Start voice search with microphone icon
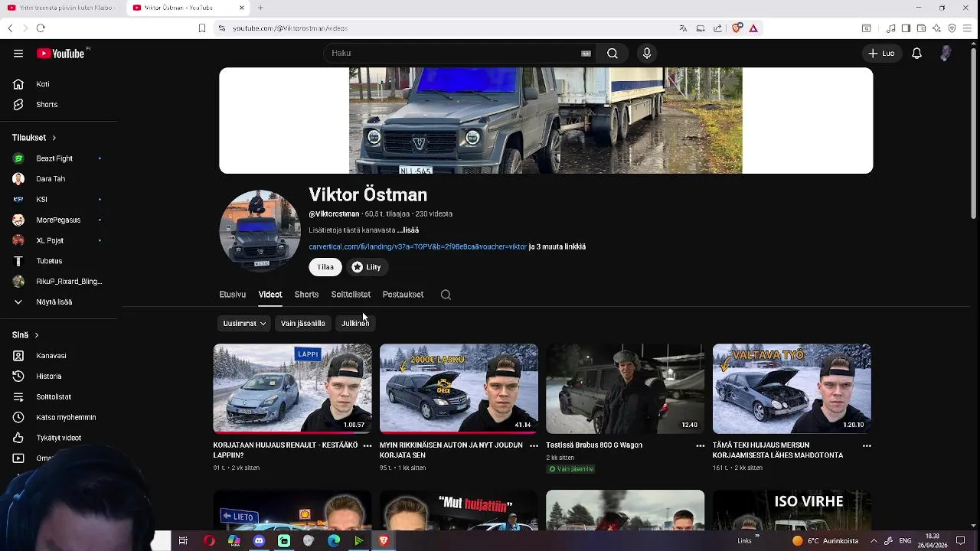The width and height of the screenshot is (980, 551). [x=647, y=54]
